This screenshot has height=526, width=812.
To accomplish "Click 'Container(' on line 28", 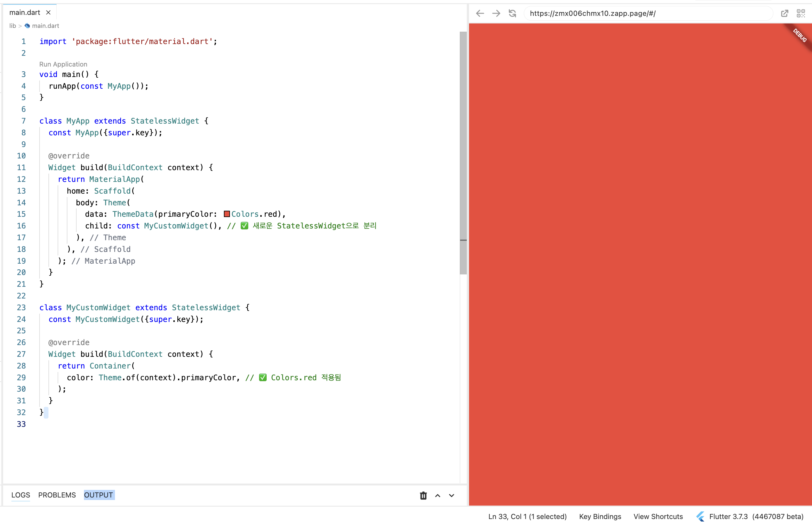I will click(112, 366).
